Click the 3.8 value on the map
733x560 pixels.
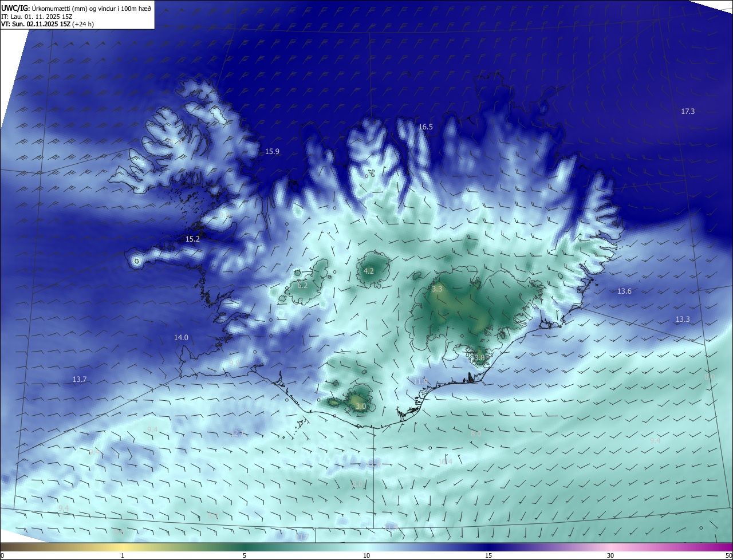(479, 358)
